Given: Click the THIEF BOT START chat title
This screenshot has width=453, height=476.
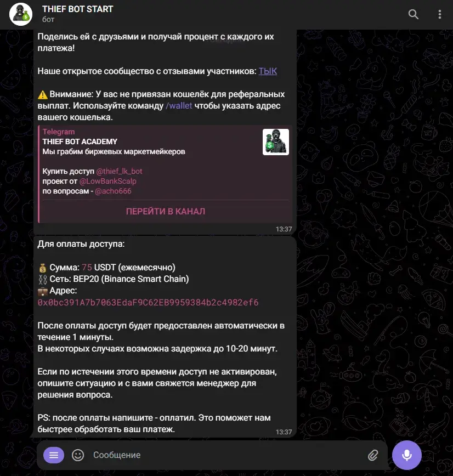Looking at the screenshot, I should point(77,9).
